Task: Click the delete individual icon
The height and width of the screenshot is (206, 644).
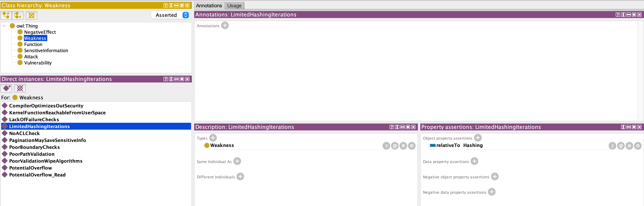Action: 20,88
